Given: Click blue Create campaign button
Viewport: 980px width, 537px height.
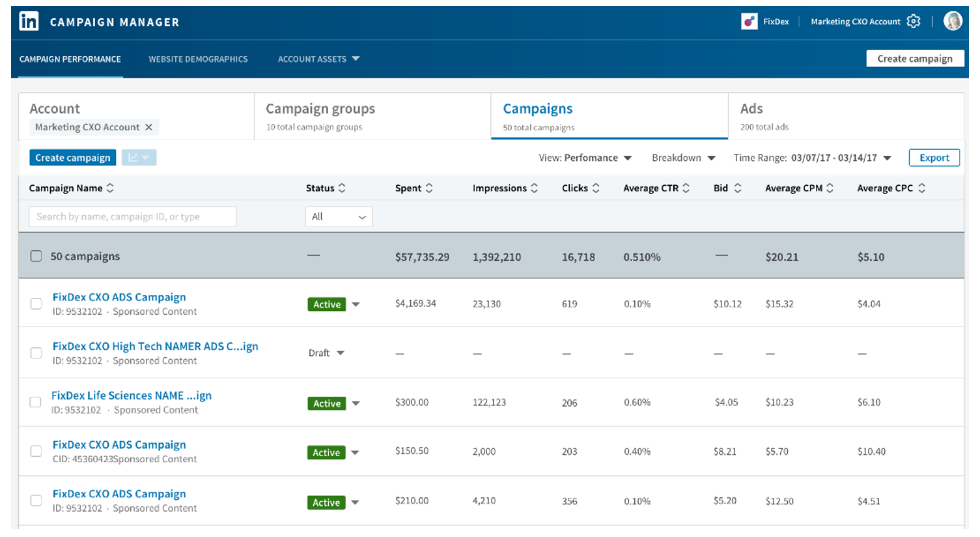Looking at the screenshot, I should click(73, 158).
